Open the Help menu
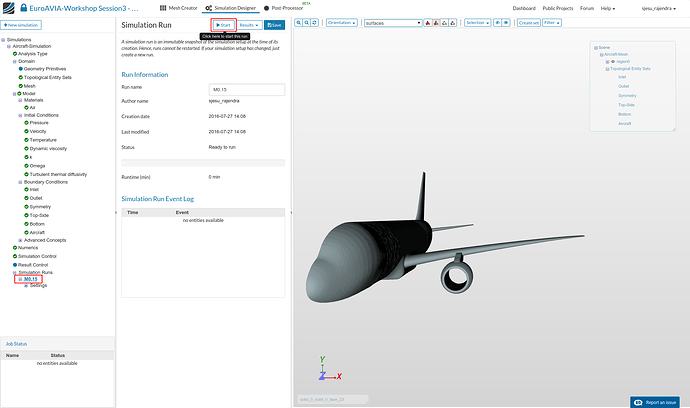The image size is (690, 408). click(x=608, y=8)
